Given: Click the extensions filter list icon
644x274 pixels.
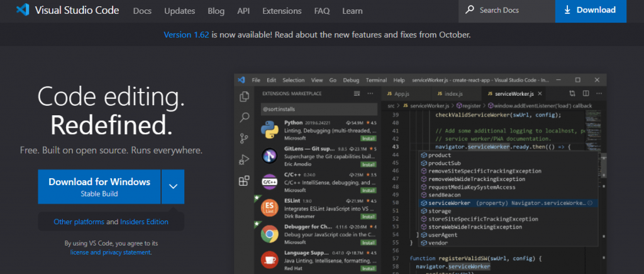Looking at the screenshot, I should pos(357,94).
